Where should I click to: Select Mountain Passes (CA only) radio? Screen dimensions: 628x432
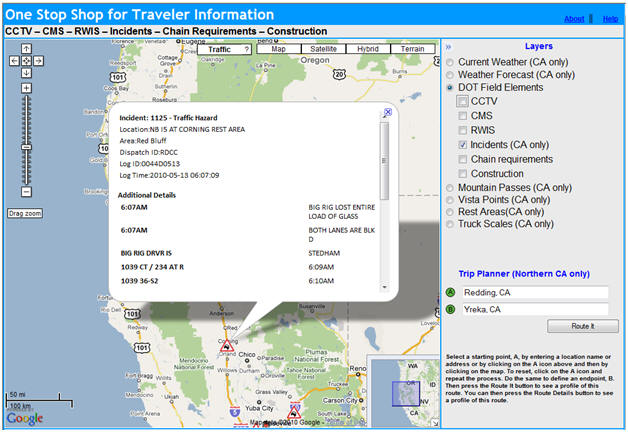point(450,188)
